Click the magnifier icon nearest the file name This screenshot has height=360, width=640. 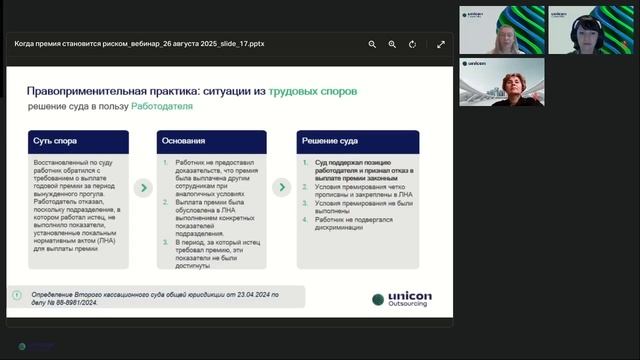(372, 44)
